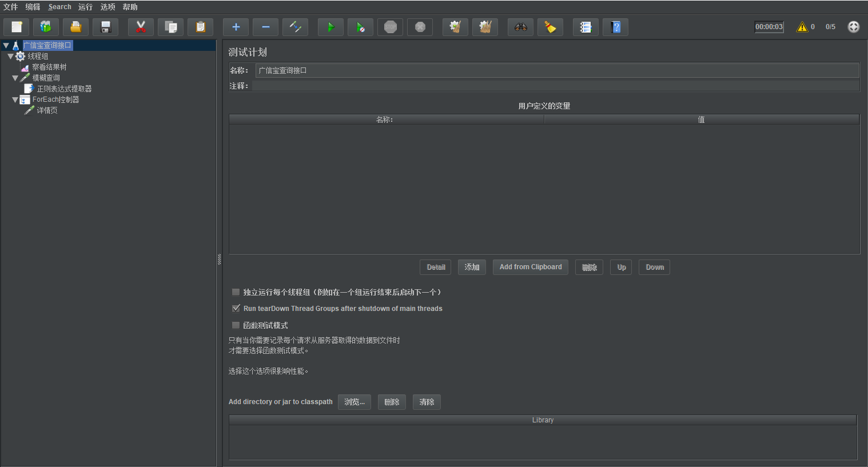The width and height of the screenshot is (868, 467).
Task: Click the Shutdown icon with the X
Action: pos(420,27)
